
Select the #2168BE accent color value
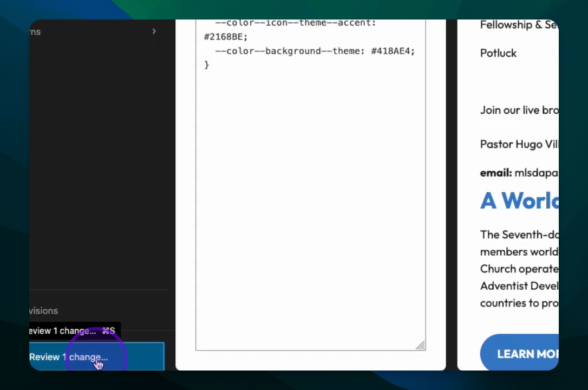click(223, 37)
